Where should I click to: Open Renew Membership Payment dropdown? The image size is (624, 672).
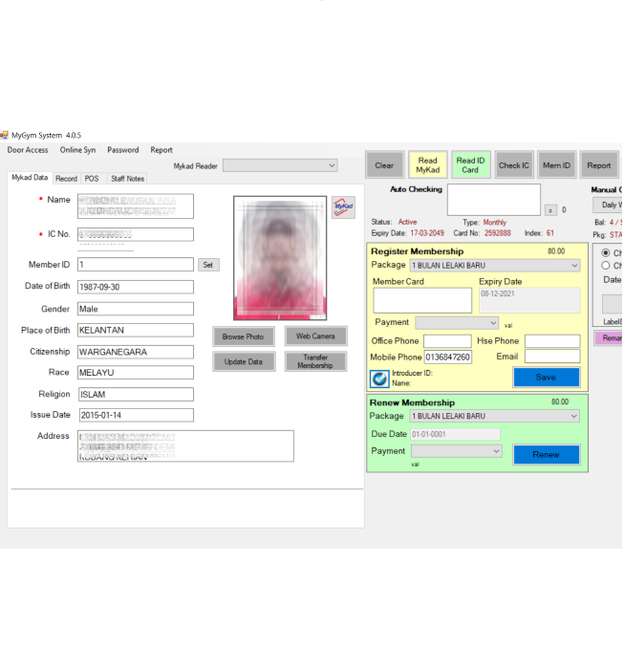pyautogui.click(x=457, y=451)
